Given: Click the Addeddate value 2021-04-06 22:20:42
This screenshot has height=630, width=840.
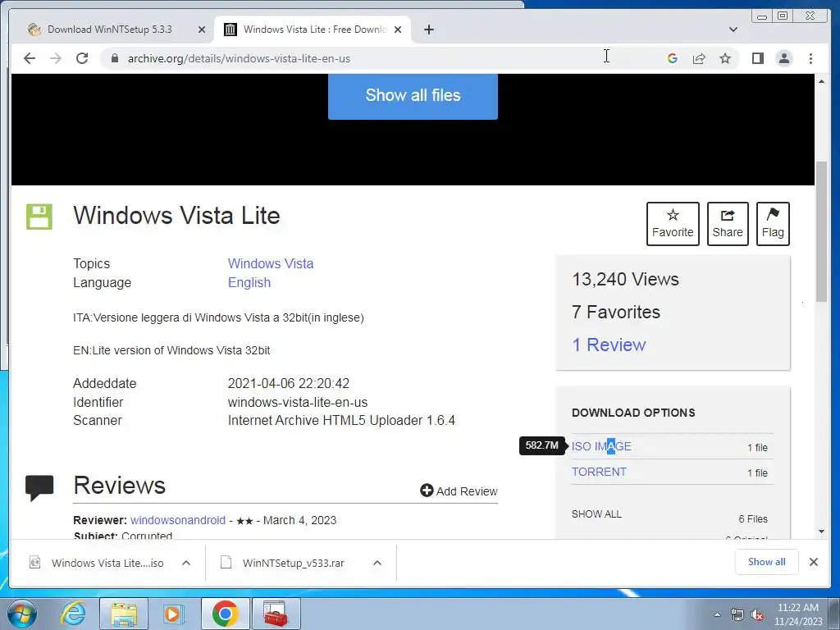Looking at the screenshot, I should [288, 383].
